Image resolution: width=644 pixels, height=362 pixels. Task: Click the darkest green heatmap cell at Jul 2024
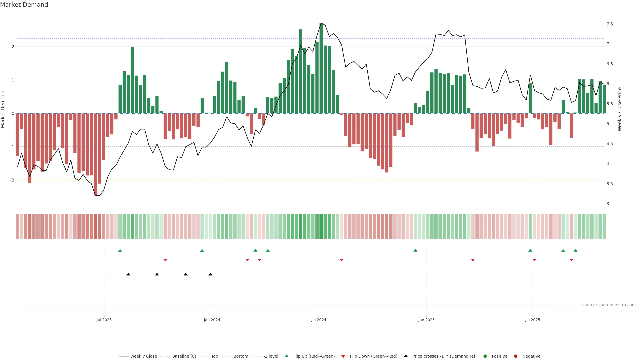(321, 226)
